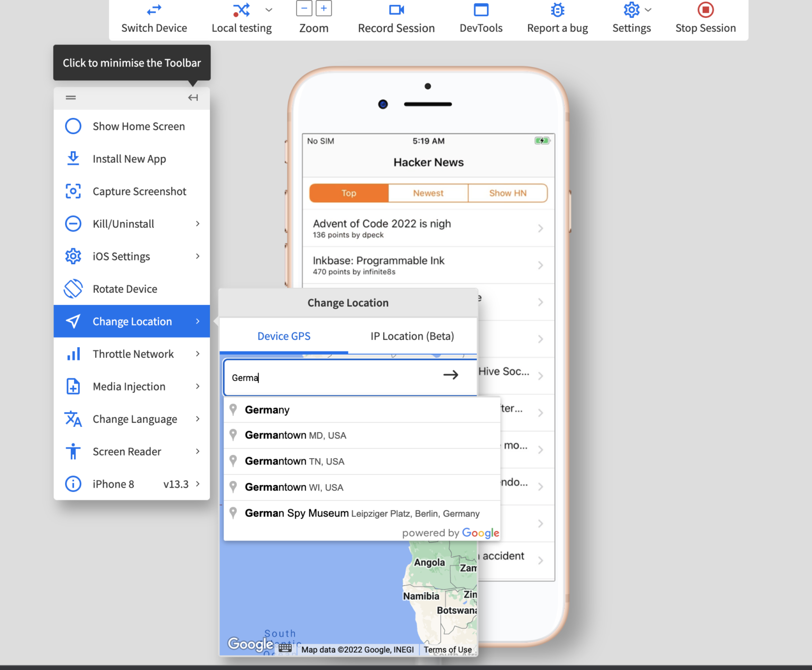Submit location search with arrow button
The width and height of the screenshot is (812, 670).
450,375
